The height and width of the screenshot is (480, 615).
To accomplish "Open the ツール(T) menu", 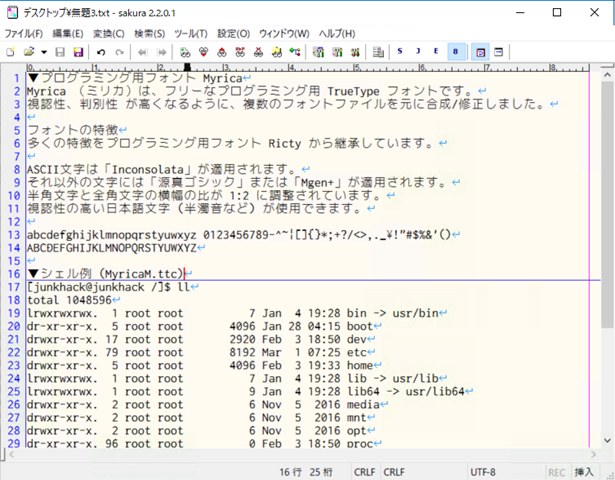I will point(191,34).
